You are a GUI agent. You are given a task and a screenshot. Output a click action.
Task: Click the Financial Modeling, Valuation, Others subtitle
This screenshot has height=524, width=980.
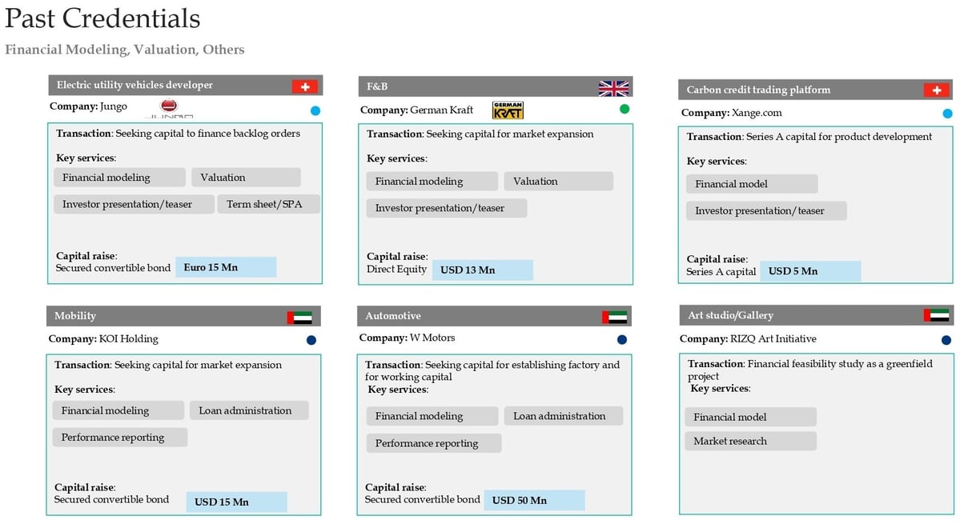click(124, 50)
